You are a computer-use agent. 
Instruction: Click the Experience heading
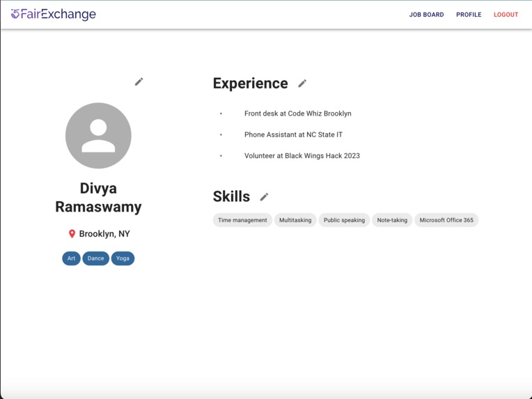tap(251, 84)
